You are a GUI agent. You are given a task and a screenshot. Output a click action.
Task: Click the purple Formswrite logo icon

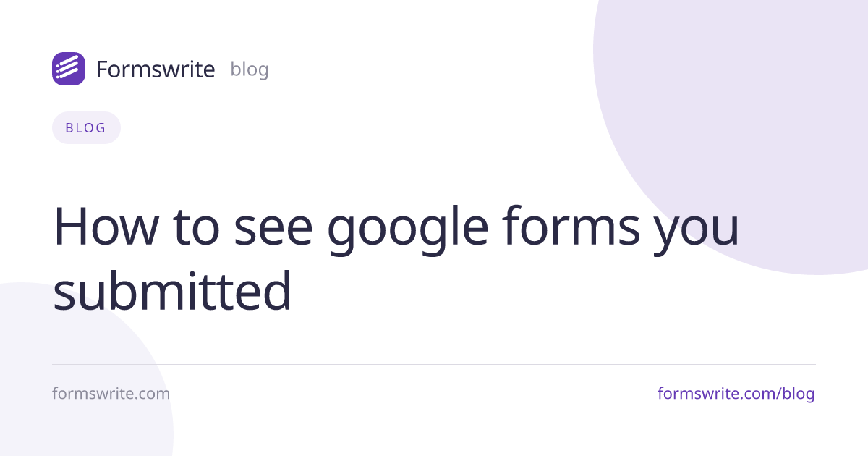pyautogui.click(x=69, y=69)
